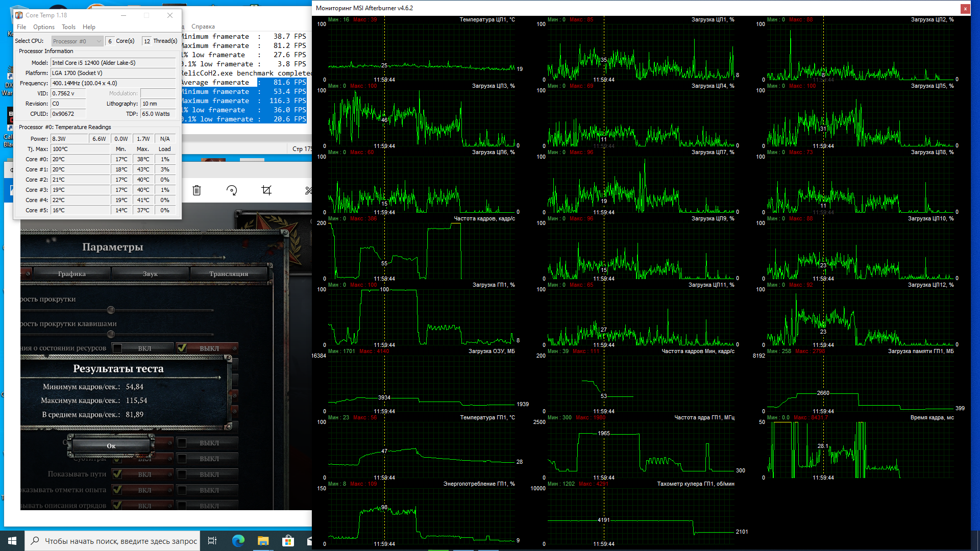Viewport: 980px width, 551px height.
Task: Switch to the Графика settings tab
Action: point(71,274)
